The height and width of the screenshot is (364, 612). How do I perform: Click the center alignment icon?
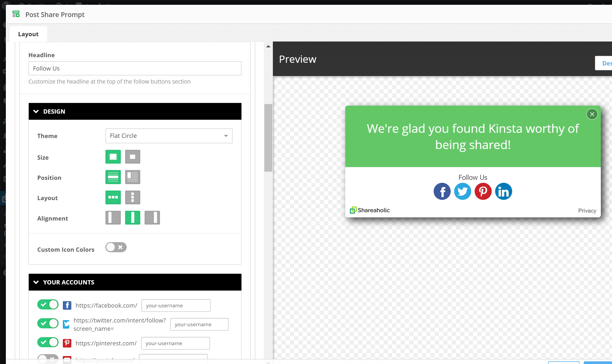tap(133, 218)
